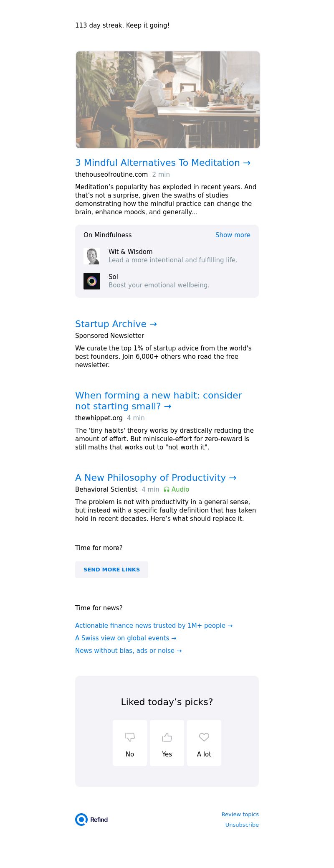
Task: Click the Unsubscribe link
Action: click(242, 825)
